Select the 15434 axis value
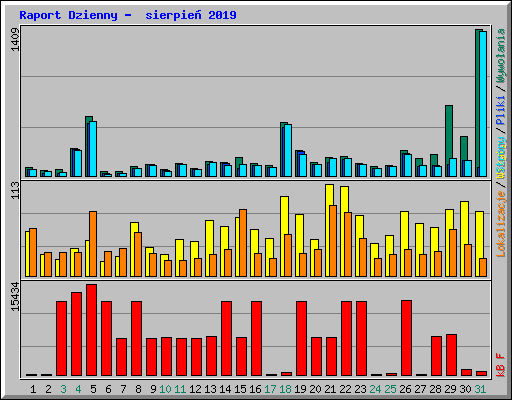 [x=15, y=296]
